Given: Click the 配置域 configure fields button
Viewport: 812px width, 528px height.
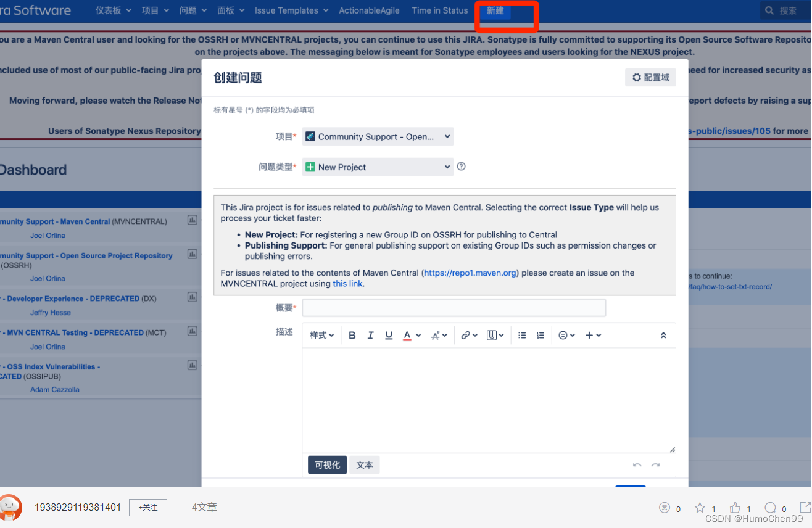Looking at the screenshot, I should pos(650,77).
